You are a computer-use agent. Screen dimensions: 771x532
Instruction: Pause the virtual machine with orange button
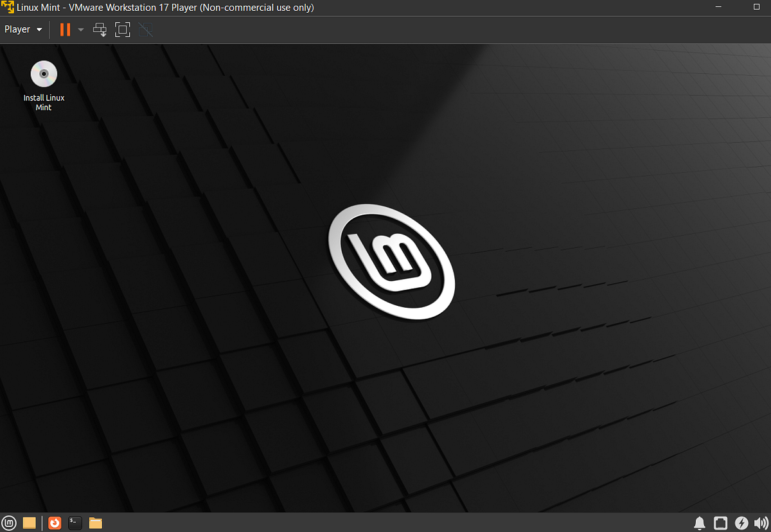point(65,30)
